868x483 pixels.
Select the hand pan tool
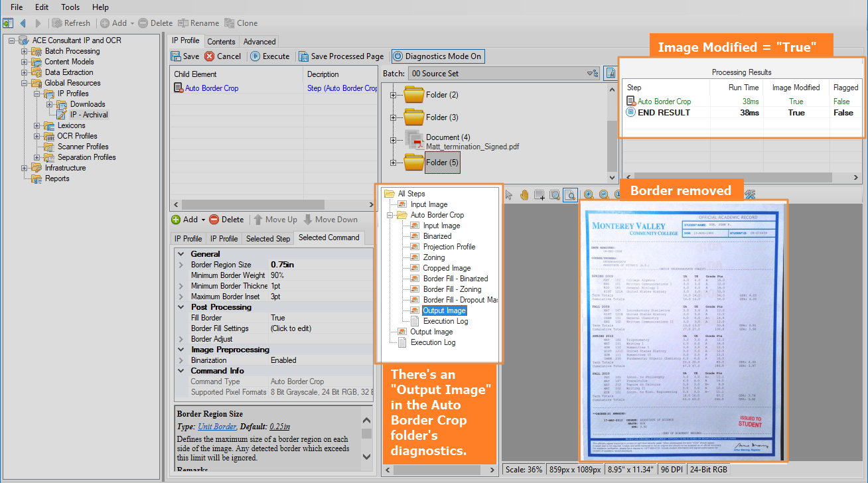tap(524, 195)
